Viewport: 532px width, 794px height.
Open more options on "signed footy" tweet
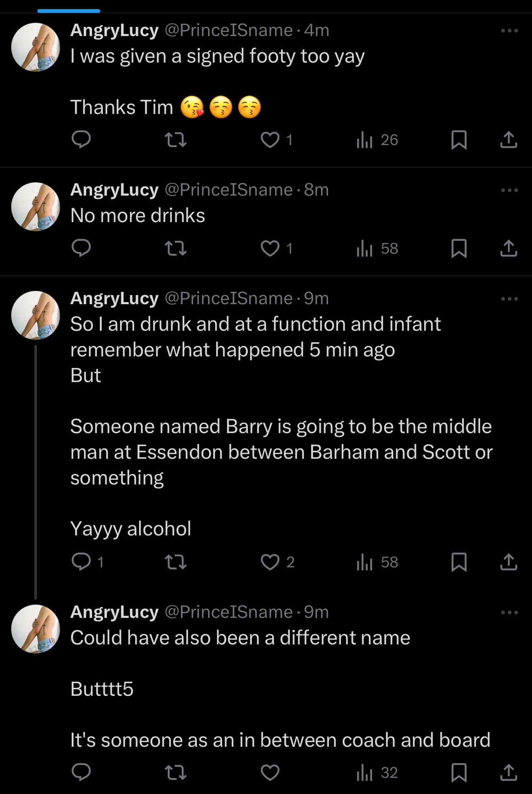tap(509, 31)
